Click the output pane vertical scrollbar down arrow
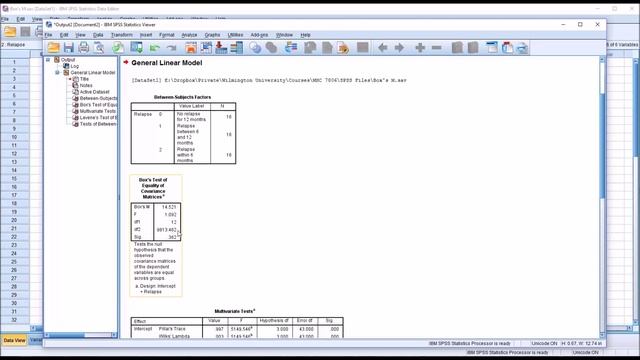 pyautogui.click(x=602, y=335)
